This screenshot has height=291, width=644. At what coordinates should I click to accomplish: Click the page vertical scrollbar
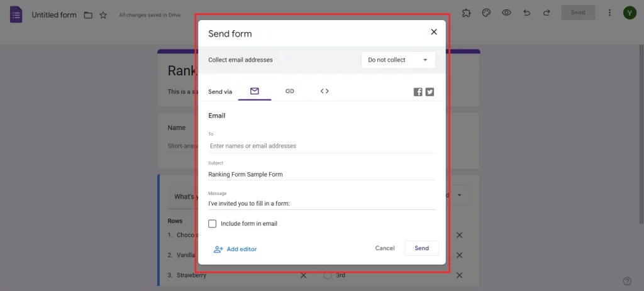tap(641, 135)
